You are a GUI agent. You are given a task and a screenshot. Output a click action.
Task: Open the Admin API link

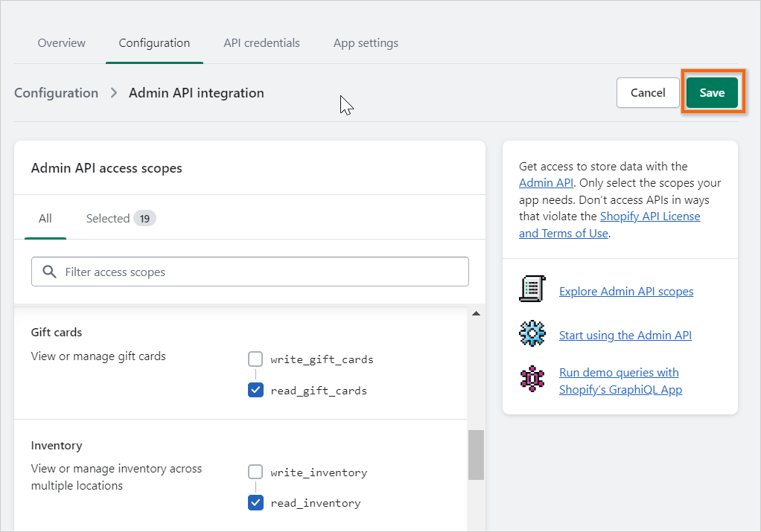pyautogui.click(x=546, y=183)
